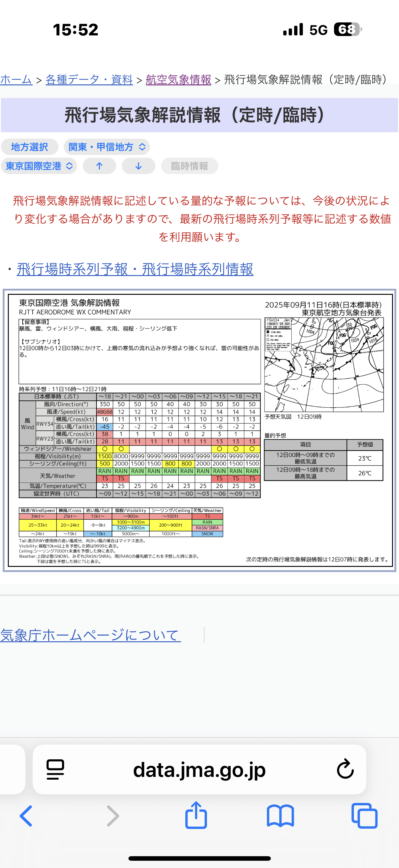Image resolution: width=399 pixels, height=868 pixels.
Task: Tap RWY34 tailwind cell -45
Action: pos(105,427)
